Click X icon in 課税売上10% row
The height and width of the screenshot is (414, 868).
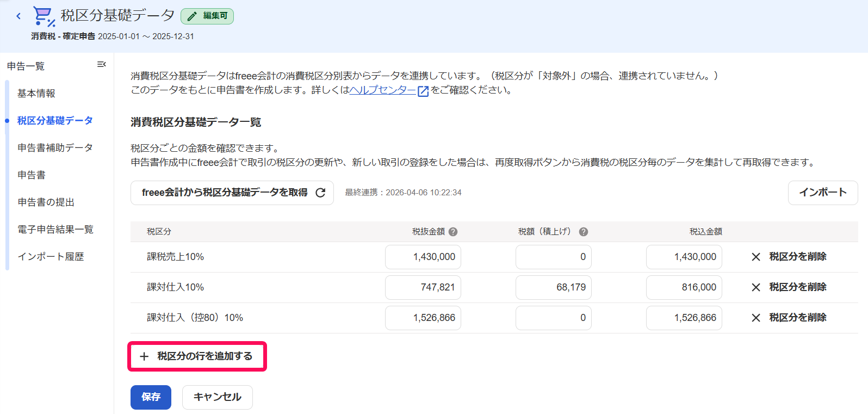(x=756, y=257)
